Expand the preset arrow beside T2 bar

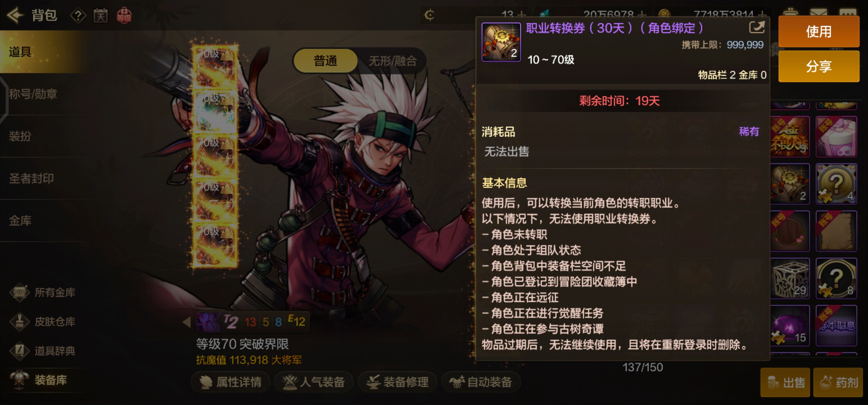point(186,322)
